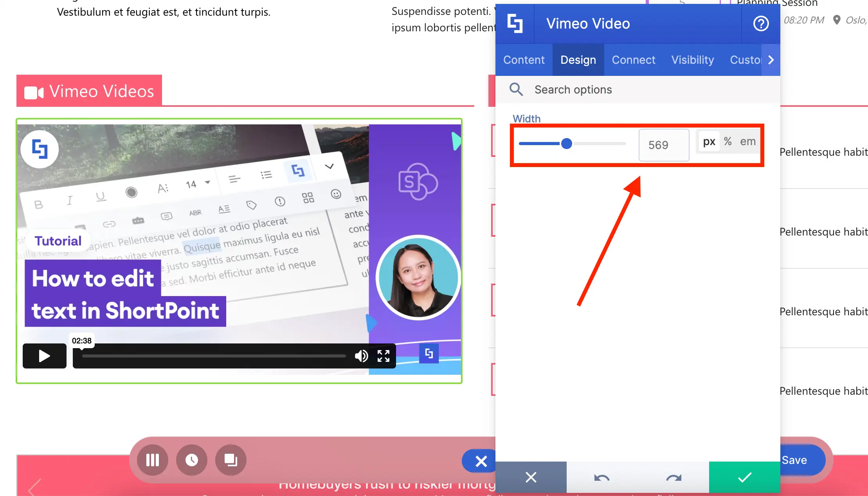This screenshot has height=496, width=868.
Task: Confirm settings with green checkmark button
Action: (744, 477)
